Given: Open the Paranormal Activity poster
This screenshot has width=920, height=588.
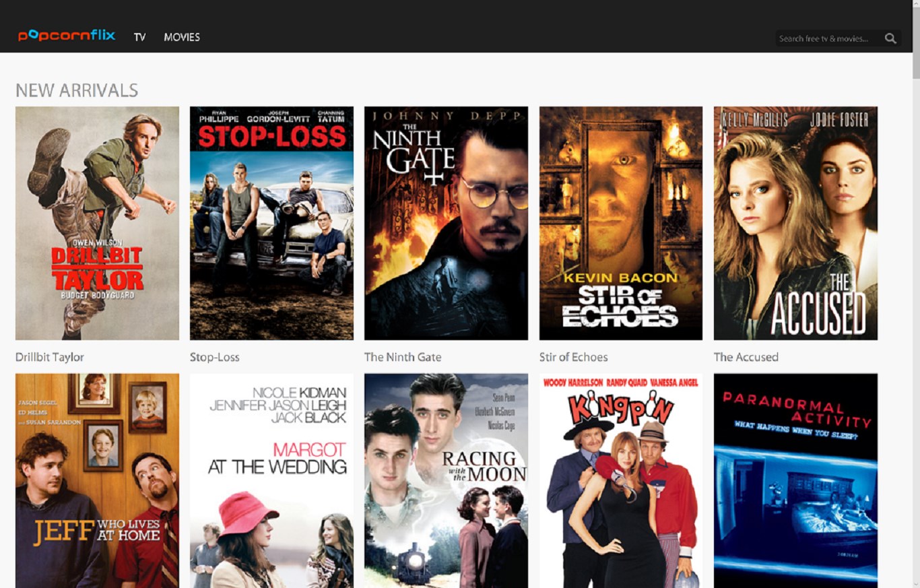Looking at the screenshot, I should click(x=795, y=481).
